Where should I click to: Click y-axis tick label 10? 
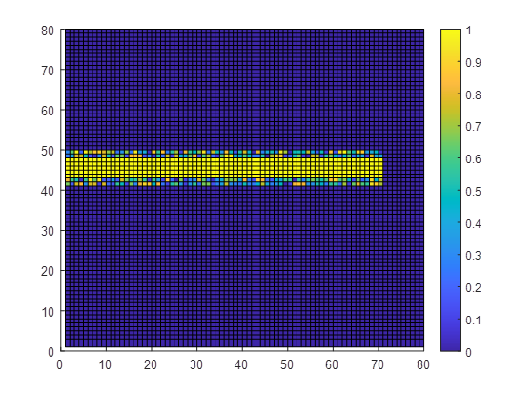pyautogui.click(x=48, y=312)
